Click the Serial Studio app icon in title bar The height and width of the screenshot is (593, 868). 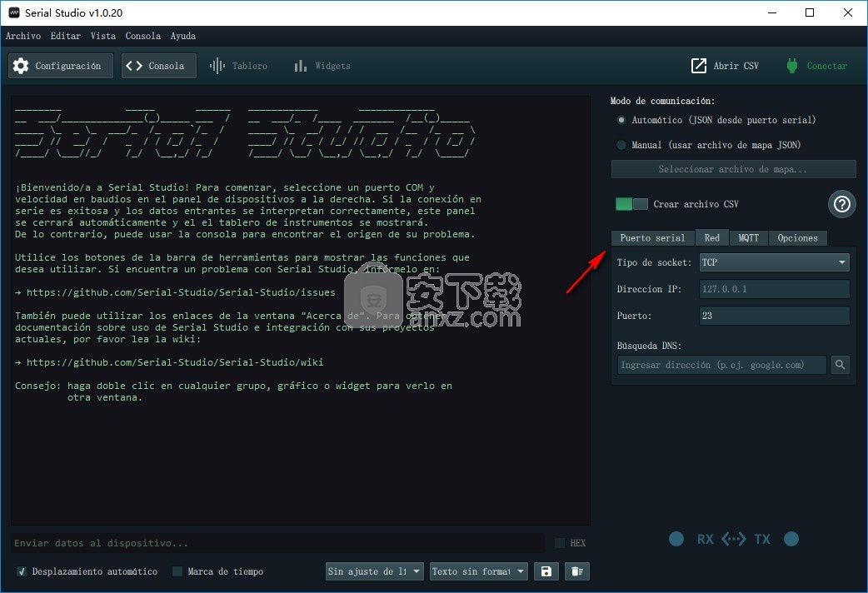14,12
